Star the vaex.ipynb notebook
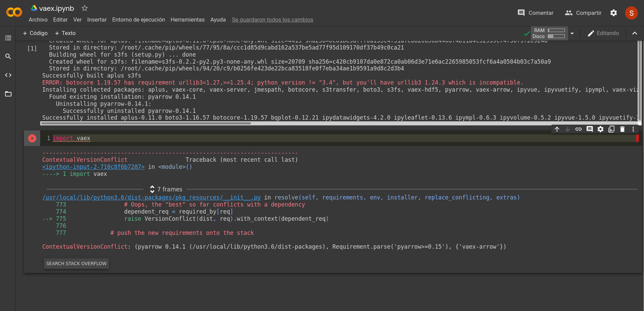Image resolution: width=644 pixels, height=311 pixels. tap(85, 8)
